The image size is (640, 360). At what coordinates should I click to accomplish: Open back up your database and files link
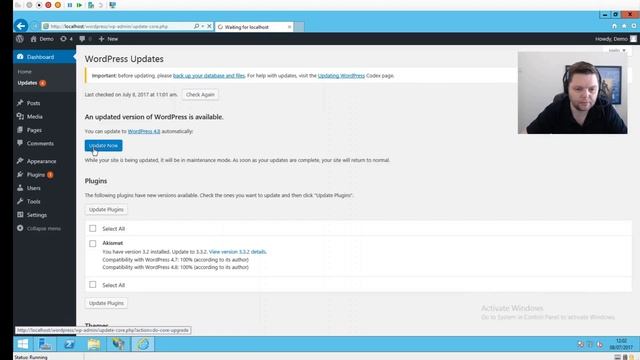click(x=209, y=76)
